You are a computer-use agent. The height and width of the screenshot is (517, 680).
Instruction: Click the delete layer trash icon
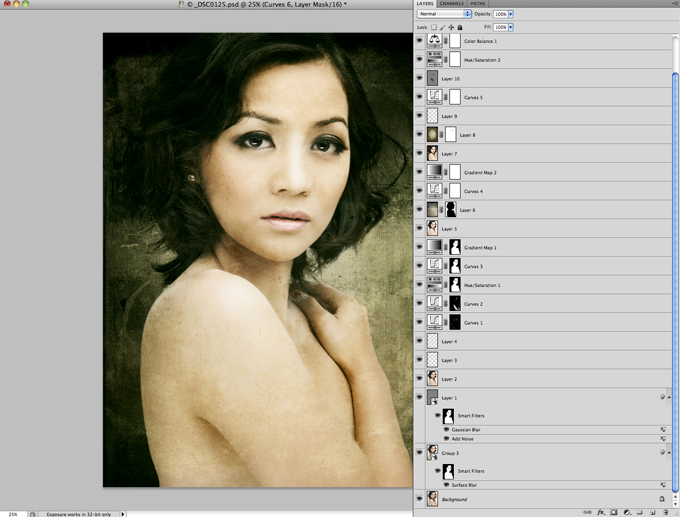(665, 511)
